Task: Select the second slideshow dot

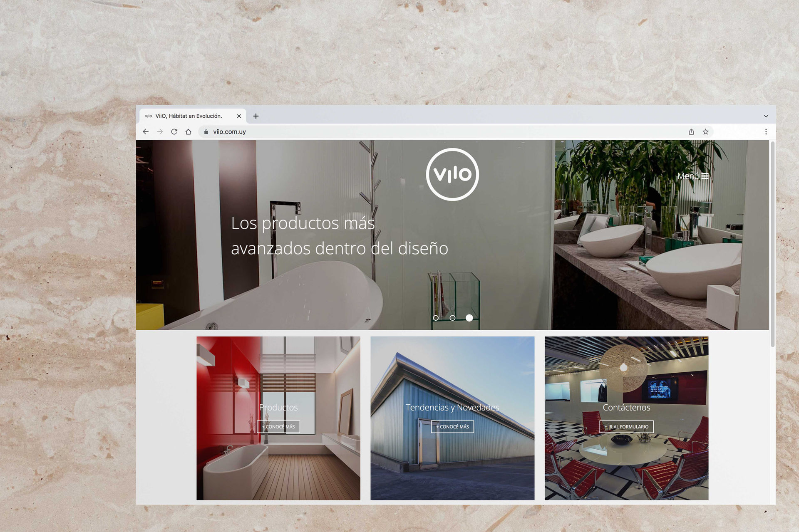Action: pos(452,318)
